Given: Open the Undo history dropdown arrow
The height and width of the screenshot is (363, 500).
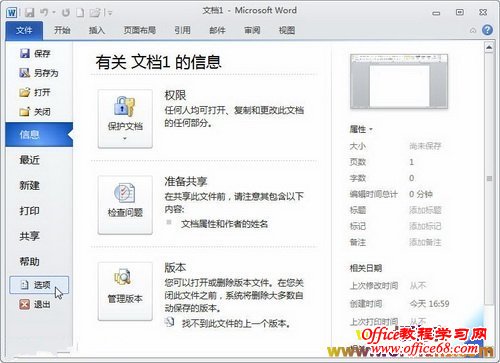Looking at the screenshot, I should (x=54, y=13).
